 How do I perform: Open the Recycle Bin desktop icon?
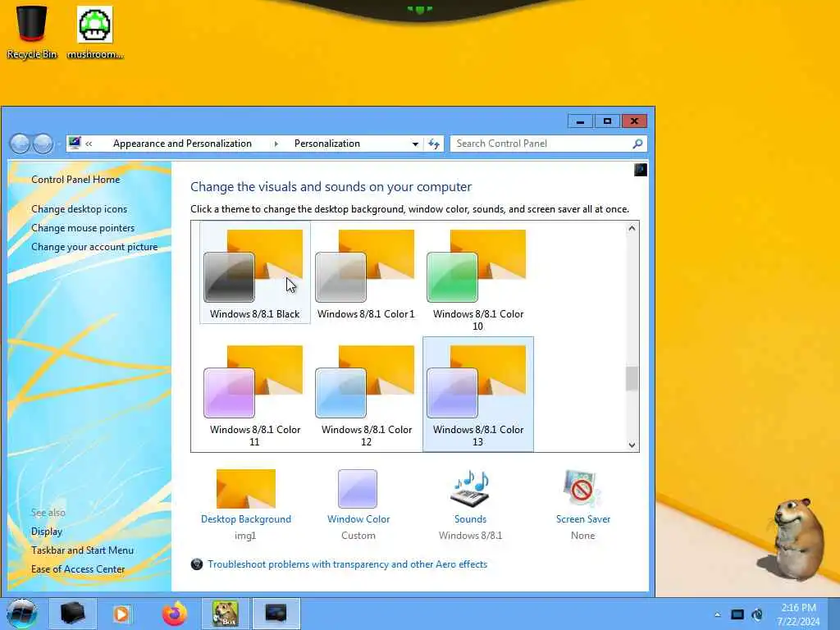click(32, 32)
